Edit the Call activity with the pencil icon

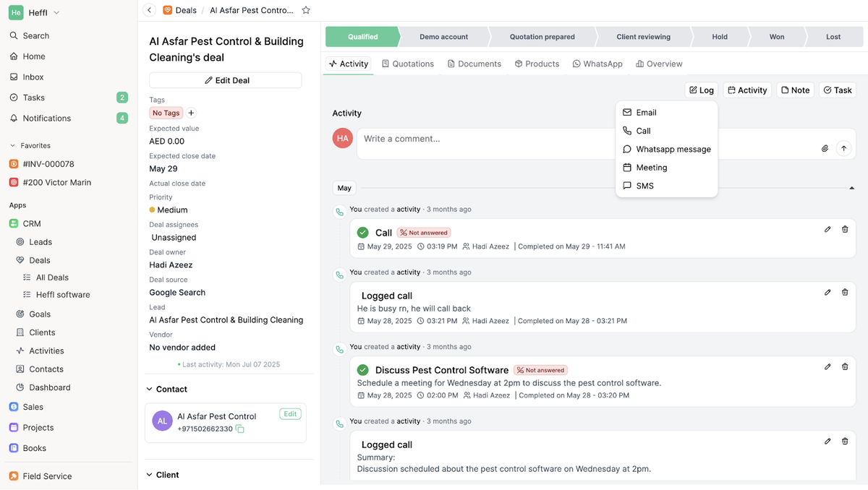coord(827,229)
